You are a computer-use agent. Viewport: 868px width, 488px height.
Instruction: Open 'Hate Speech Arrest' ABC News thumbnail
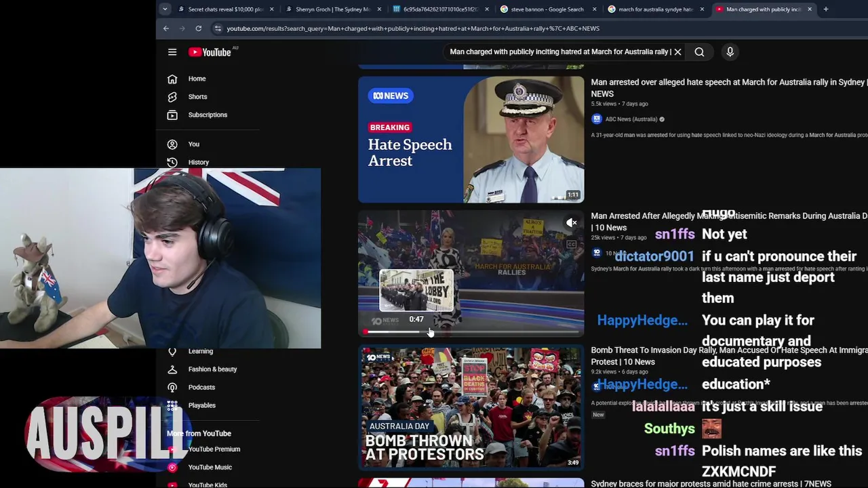click(x=471, y=140)
